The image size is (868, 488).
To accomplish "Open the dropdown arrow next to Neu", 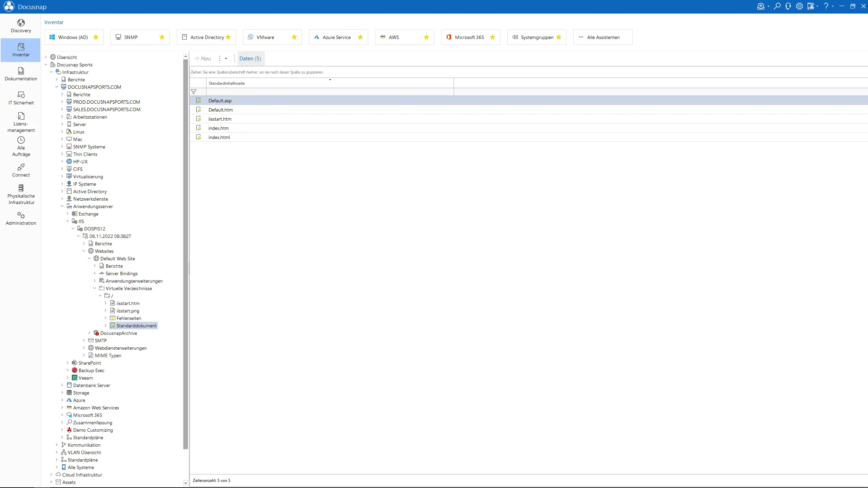I will click(x=226, y=59).
